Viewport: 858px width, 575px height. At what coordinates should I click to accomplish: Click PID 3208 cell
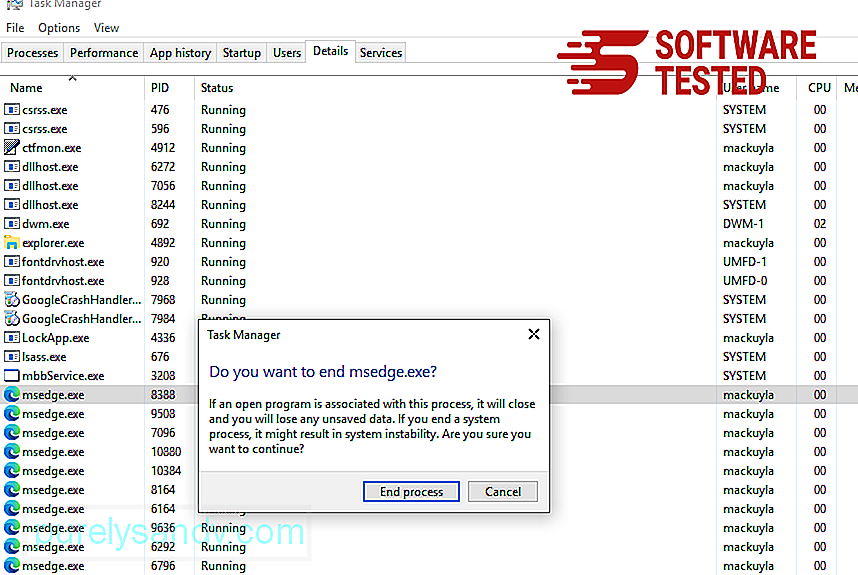click(x=163, y=376)
